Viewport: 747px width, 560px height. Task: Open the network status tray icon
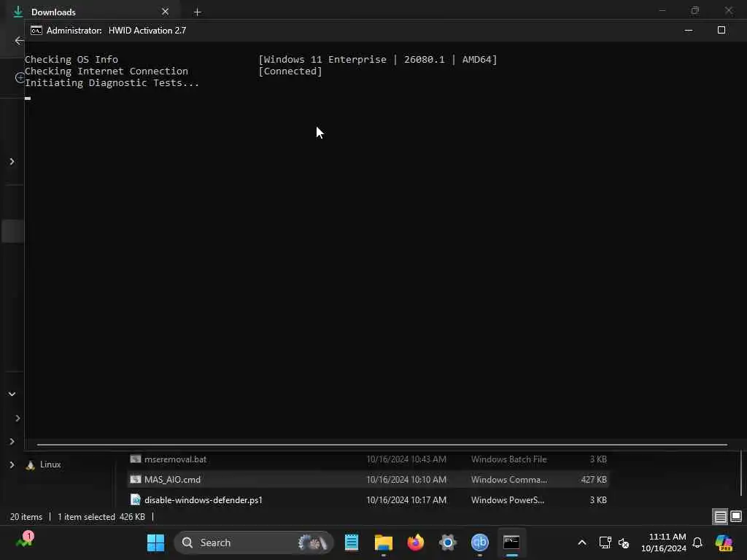[x=605, y=542]
